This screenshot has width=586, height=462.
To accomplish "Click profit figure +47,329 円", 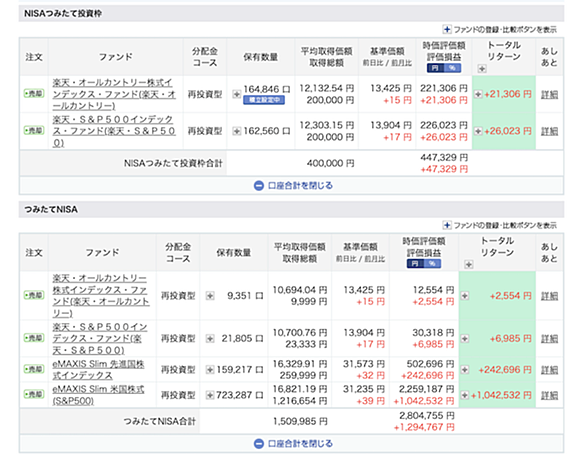I will pyautogui.click(x=444, y=169).
